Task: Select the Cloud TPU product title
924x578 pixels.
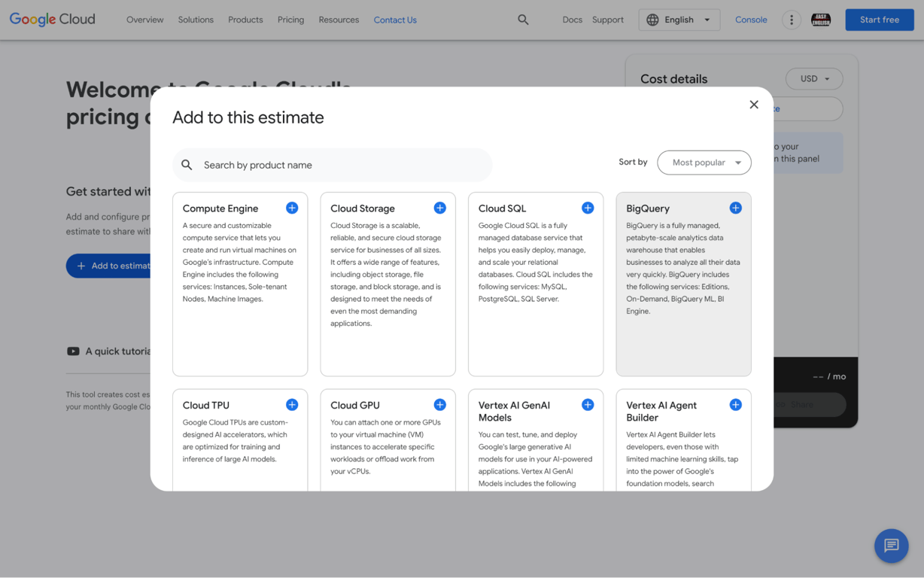Action: click(x=206, y=405)
